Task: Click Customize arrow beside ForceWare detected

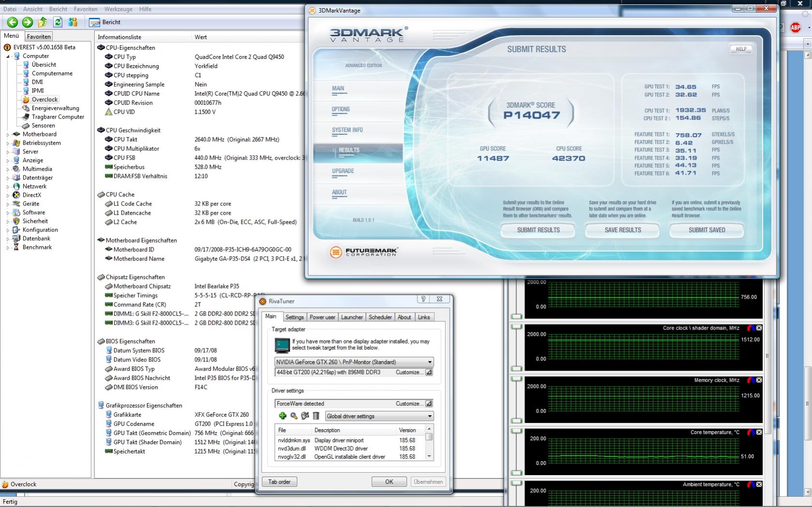Action: tap(428, 404)
